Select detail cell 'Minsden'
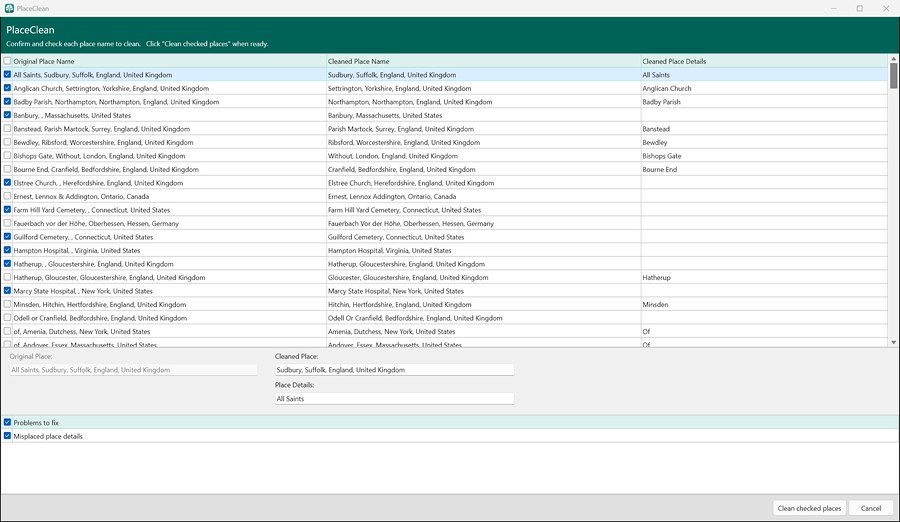This screenshot has width=900, height=522. tap(655, 304)
